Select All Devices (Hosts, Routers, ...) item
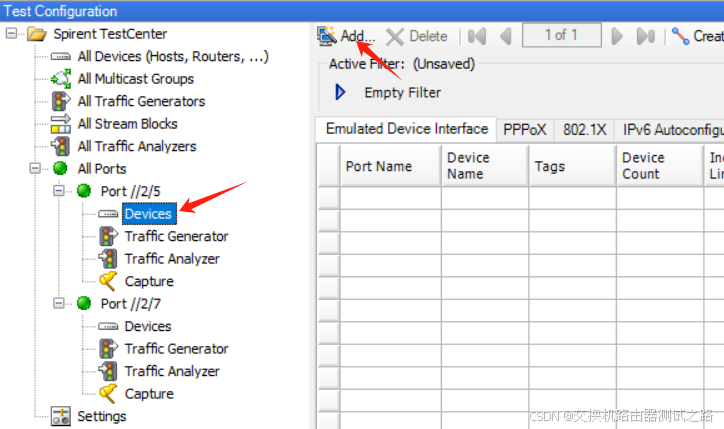The width and height of the screenshot is (724, 429). click(173, 56)
